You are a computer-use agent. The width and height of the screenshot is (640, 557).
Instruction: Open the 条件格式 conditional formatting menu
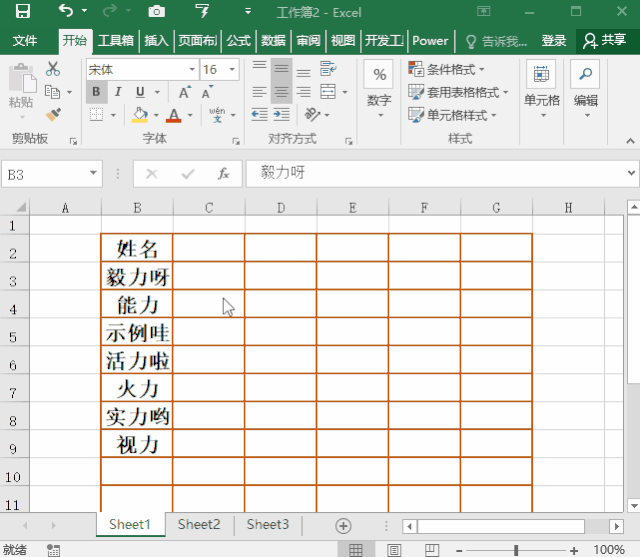click(x=447, y=69)
